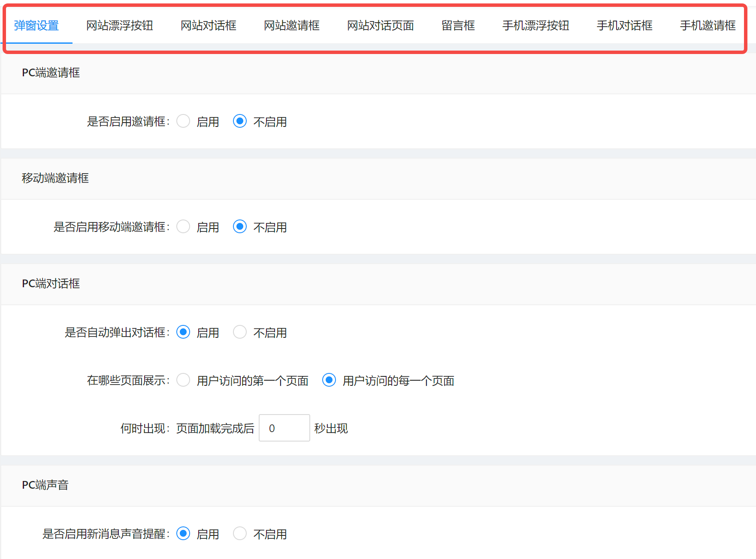Screen dimensions: 756x559
Task: Switch to the 网站邀请框 tab
Action: (x=291, y=26)
